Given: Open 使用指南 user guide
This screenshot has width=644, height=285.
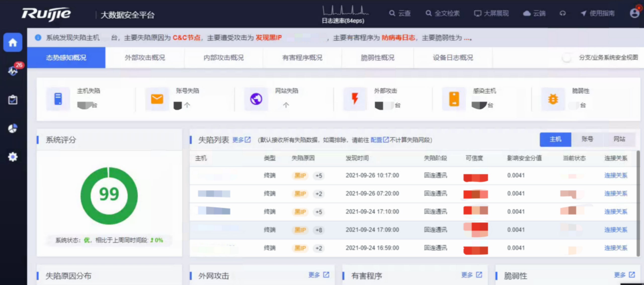Looking at the screenshot, I should 597,13.
